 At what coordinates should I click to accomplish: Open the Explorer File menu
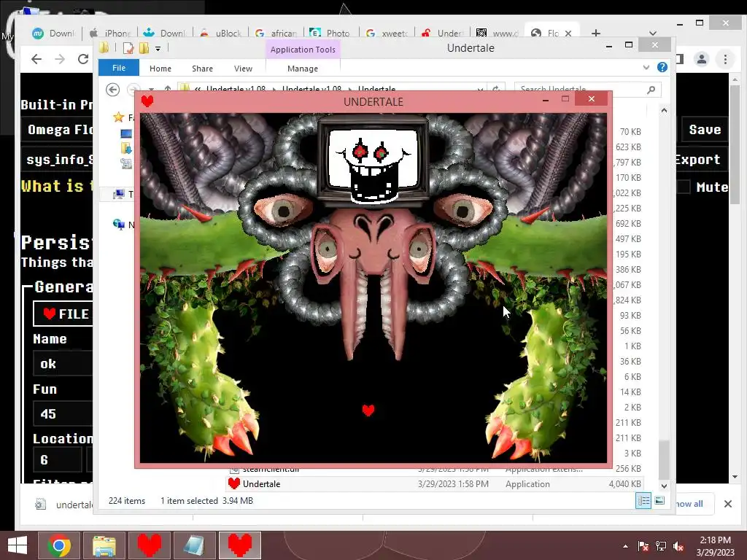point(119,68)
